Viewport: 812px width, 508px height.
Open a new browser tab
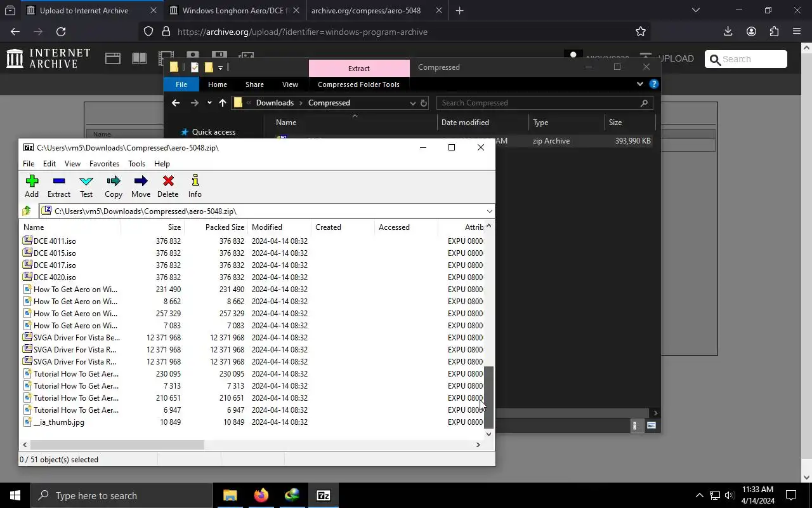(x=459, y=10)
